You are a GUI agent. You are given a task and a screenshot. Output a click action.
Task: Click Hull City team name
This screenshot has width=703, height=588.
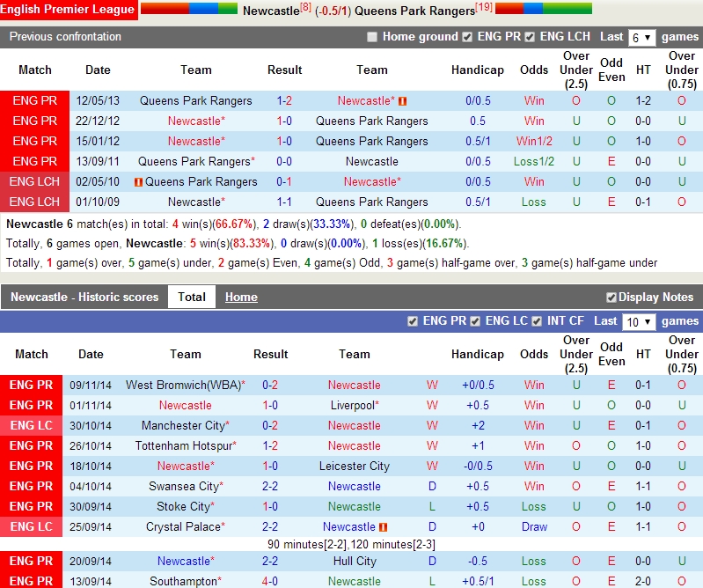click(x=355, y=561)
